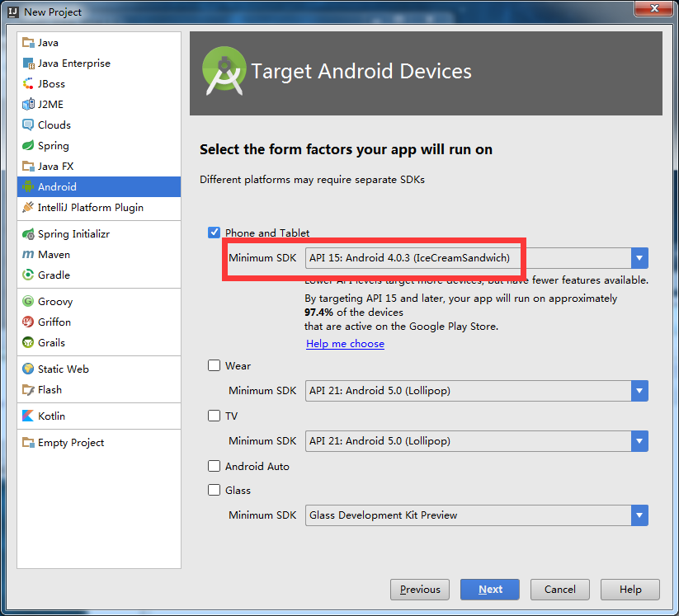Click the Grails icon

click(x=28, y=342)
